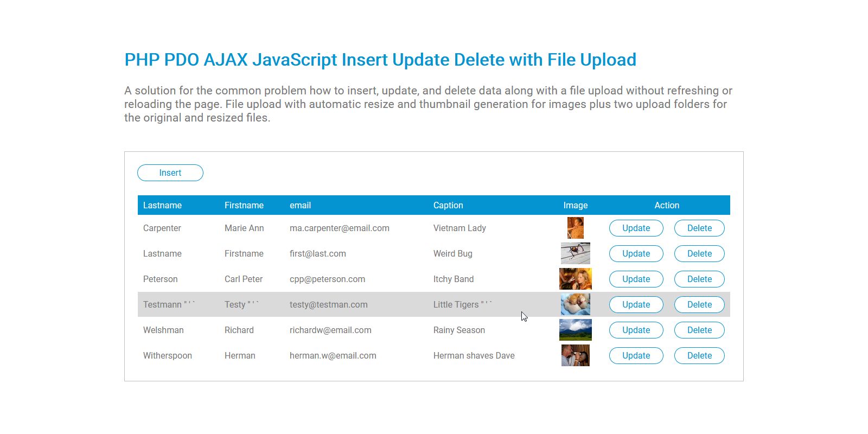Open the Rainy Season landscape thumbnail
868x434 pixels.
[576, 330]
